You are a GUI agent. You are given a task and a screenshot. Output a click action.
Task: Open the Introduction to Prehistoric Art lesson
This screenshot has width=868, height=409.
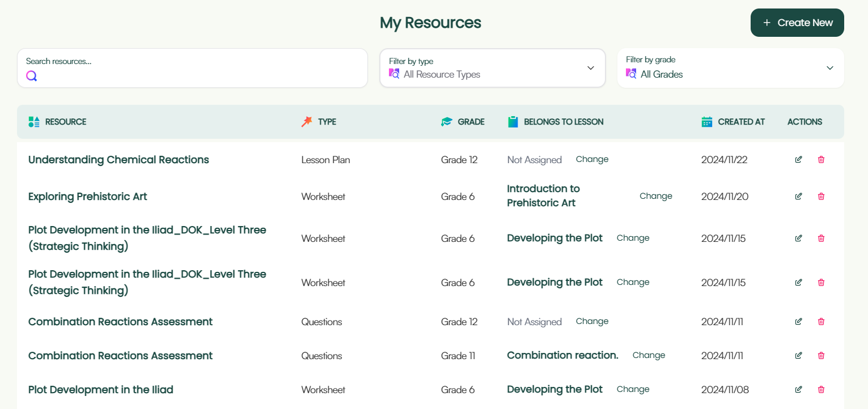point(543,196)
